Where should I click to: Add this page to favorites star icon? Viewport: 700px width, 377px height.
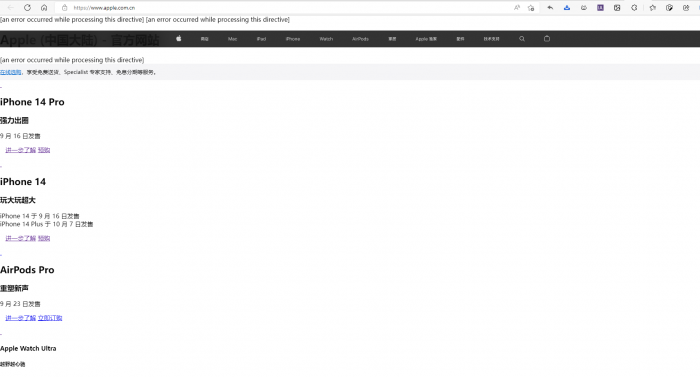[x=531, y=8]
